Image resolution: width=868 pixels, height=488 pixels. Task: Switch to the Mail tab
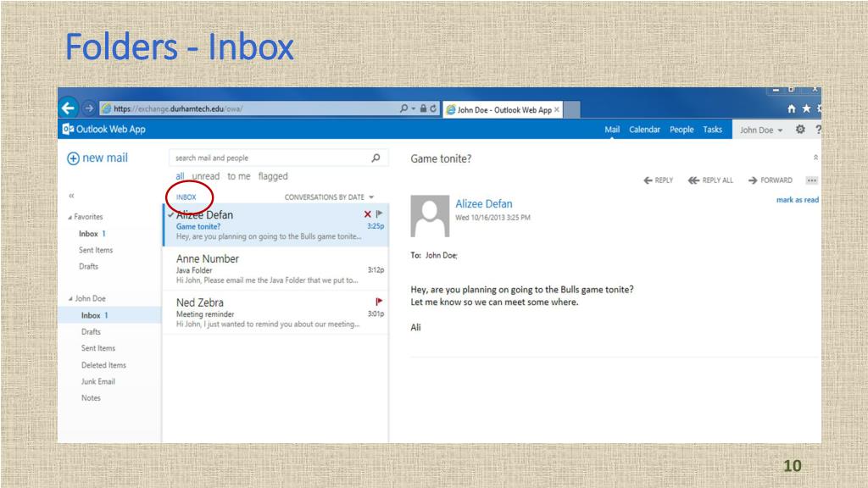coord(612,130)
